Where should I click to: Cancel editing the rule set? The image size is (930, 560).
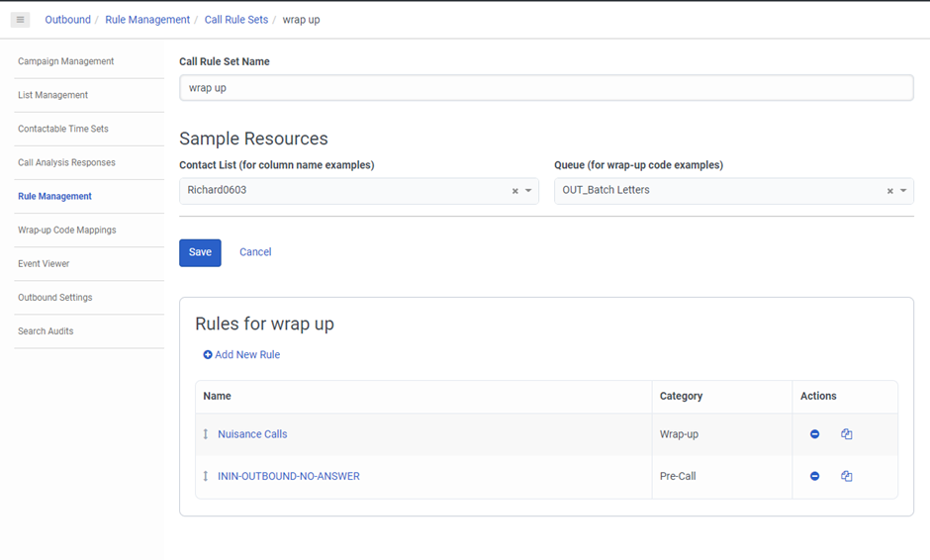pyautogui.click(x=255, y=252)
